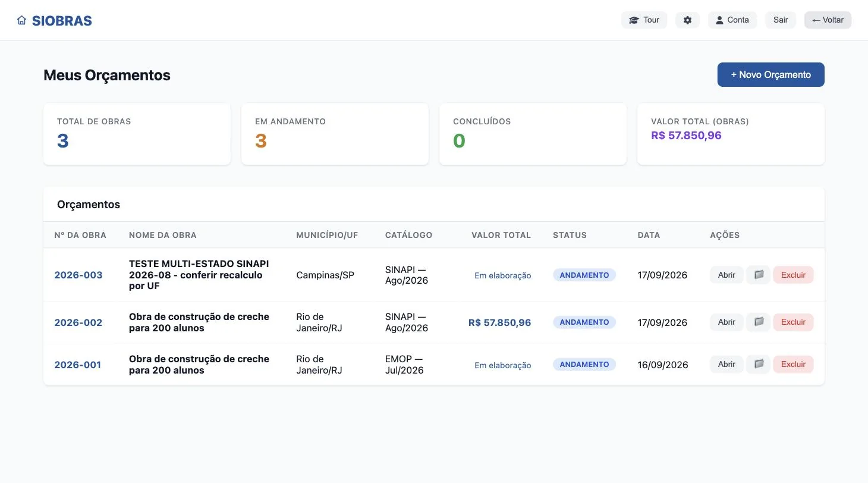Screen dimensions: 868x483
Task: Select the Total de Obras card
Action: (x=137, y=134)
